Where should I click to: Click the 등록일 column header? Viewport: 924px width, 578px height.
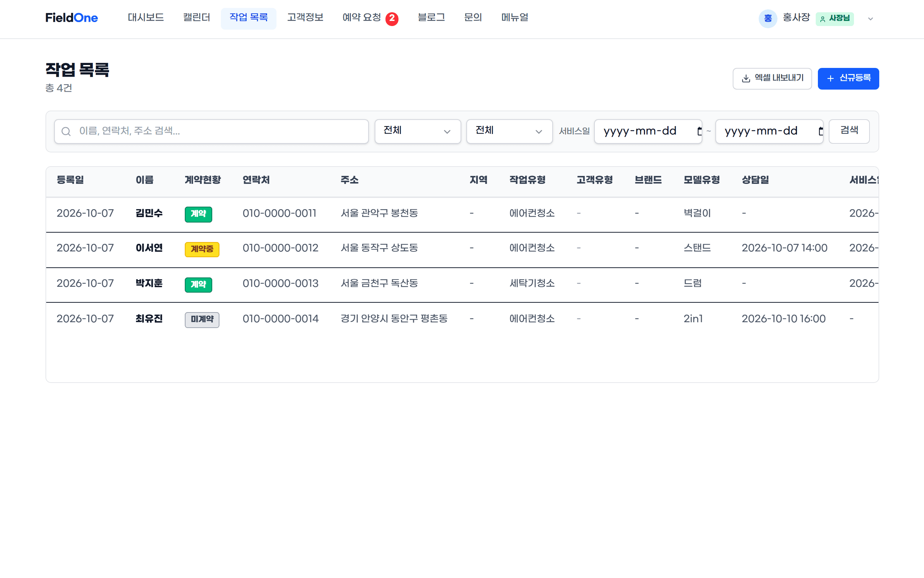(70, 180)
